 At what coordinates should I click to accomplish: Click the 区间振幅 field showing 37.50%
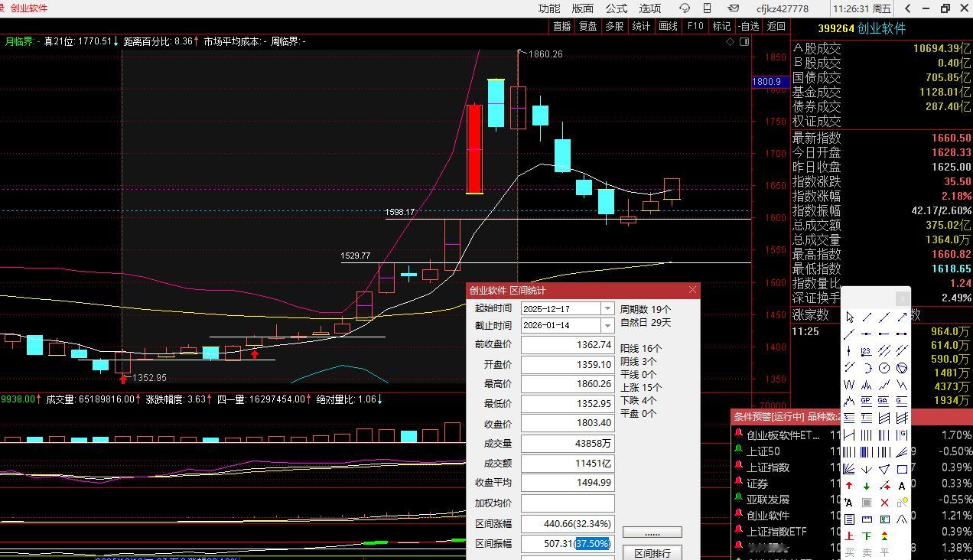tap(568, 543)
